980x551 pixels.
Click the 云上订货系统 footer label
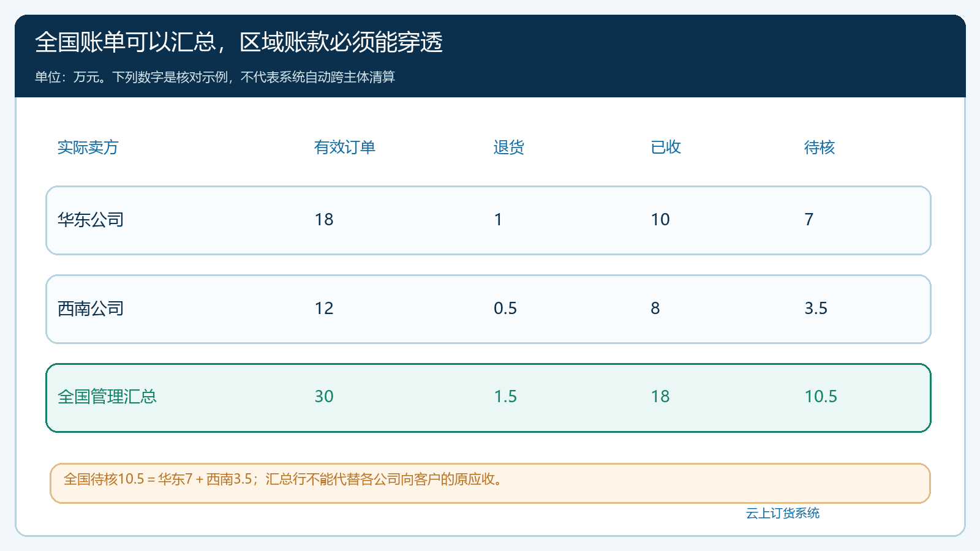tap(783, 514)
